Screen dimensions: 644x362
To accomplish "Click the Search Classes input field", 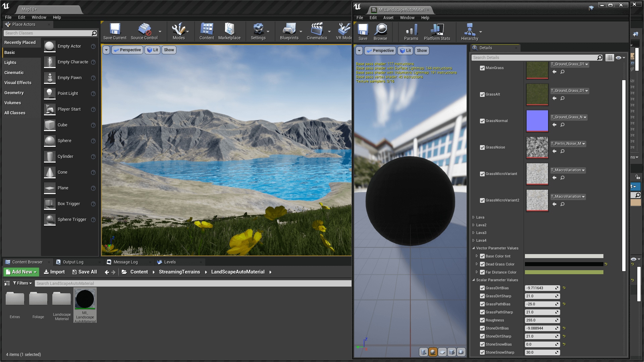I will [47, 33].
